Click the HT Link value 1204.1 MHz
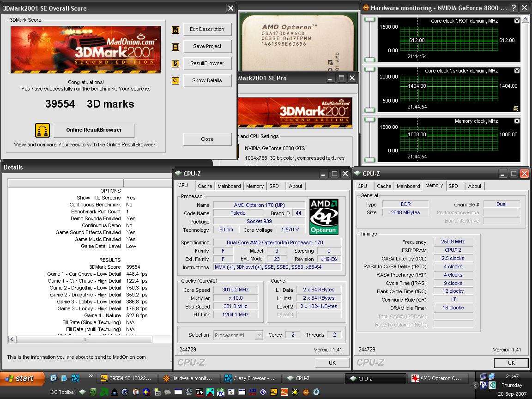The width and height of the screenshot is (532, 399). click(236, 314)
